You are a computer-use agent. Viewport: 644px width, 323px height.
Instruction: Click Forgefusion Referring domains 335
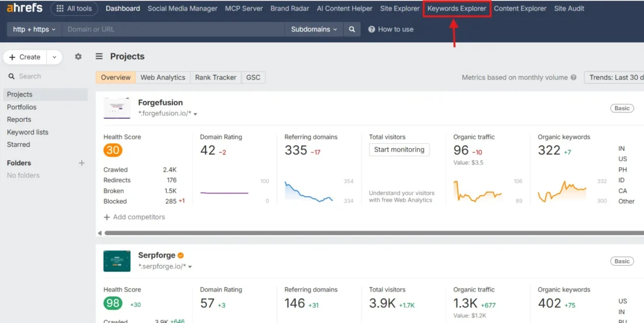pos(296,150)
